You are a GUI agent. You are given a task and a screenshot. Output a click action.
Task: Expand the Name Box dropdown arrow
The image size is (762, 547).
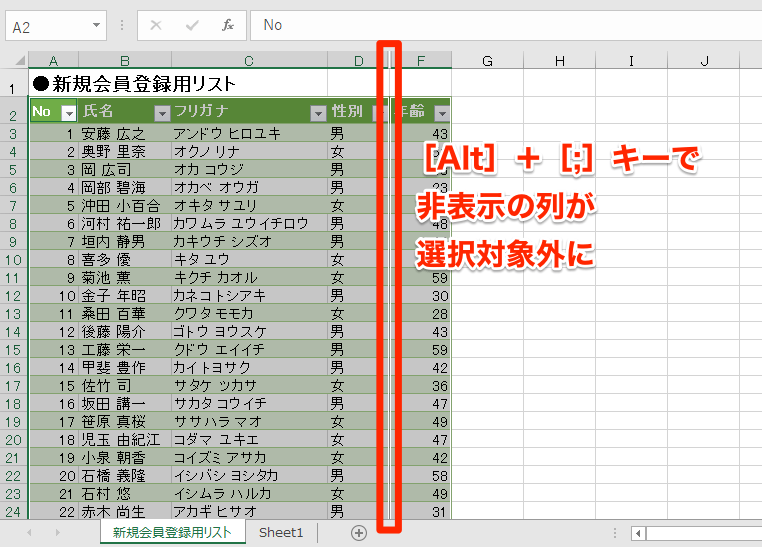click(97, 25)
